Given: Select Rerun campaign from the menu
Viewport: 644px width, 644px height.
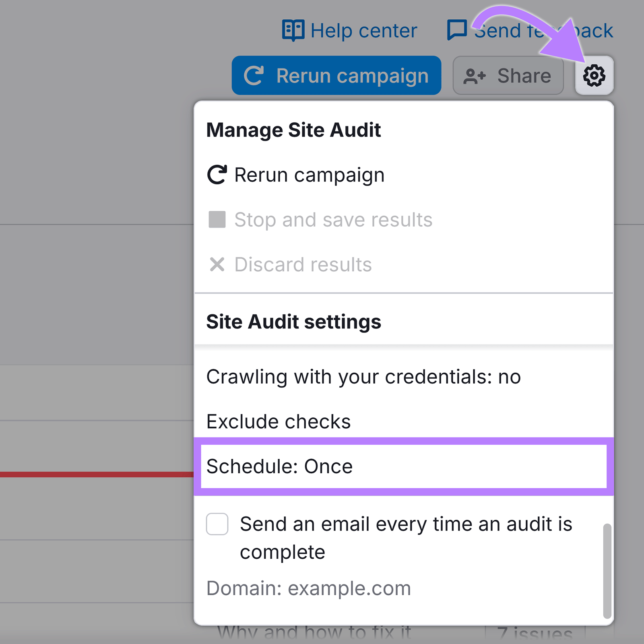Looking at the screenshot, I should click(x=309, y=175).
